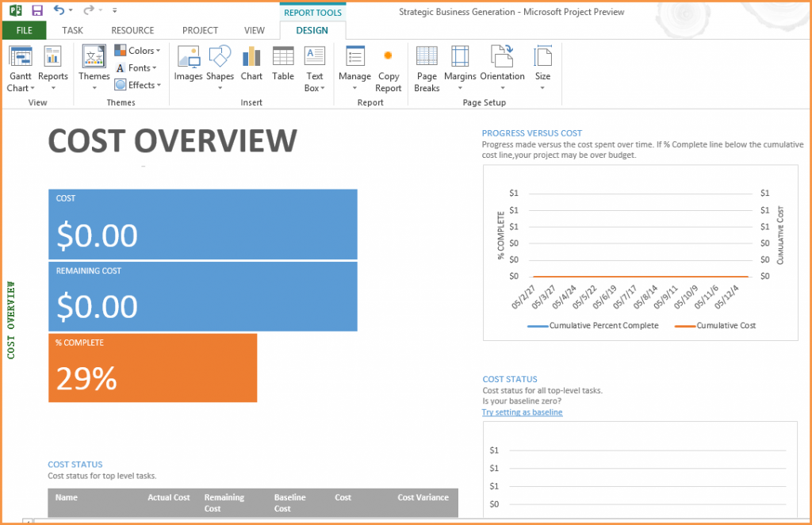Click the Cumulative Cost legend entry
Viewport: 812px width, 525px height.
click(715, 326)
